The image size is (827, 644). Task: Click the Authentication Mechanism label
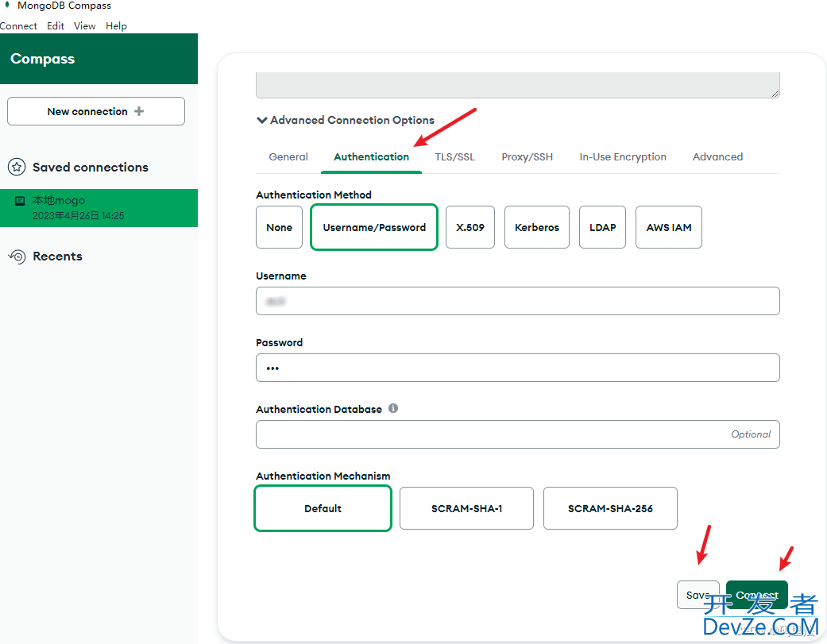tap(323, 476)
